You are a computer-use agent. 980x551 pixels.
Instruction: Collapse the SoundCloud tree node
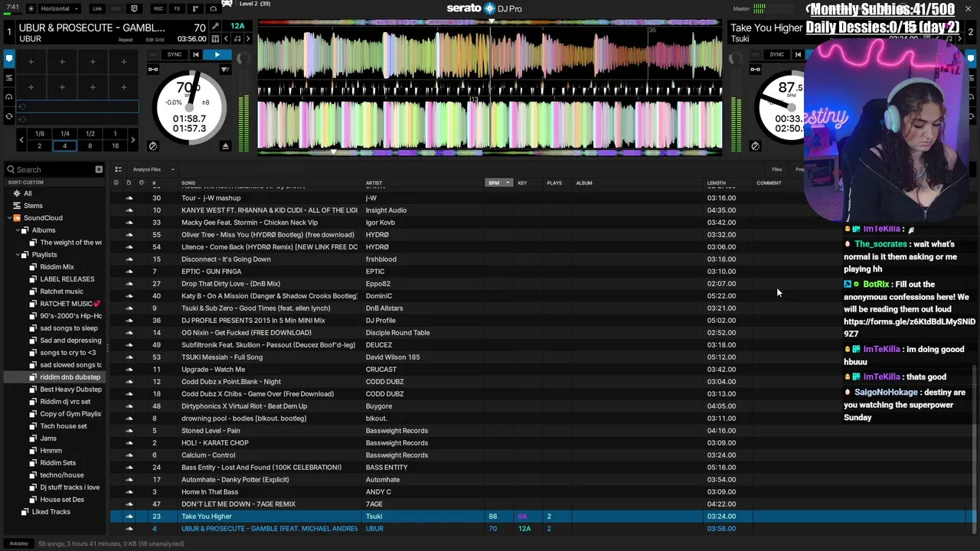pos(9,218)
